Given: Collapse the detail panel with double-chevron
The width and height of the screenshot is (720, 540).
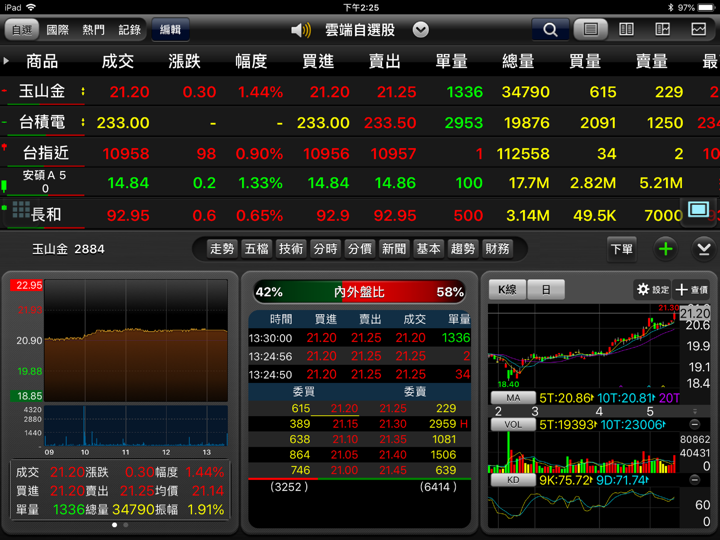Looking at the screenshot, I should point(704,249).
